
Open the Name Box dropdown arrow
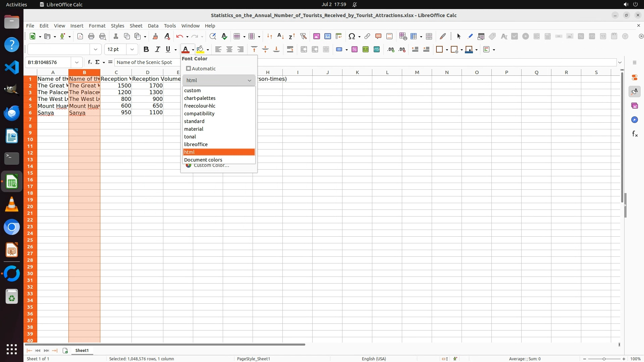coord(77,62)
